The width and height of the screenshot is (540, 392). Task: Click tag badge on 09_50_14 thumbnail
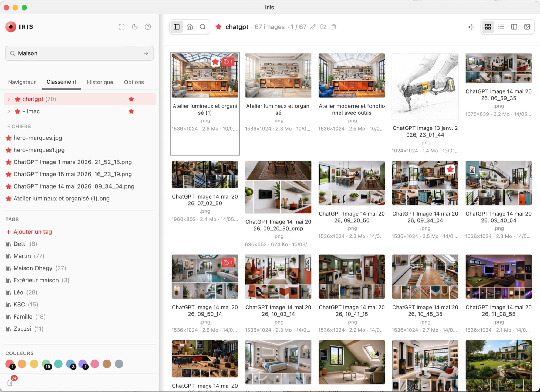point(228,263)
